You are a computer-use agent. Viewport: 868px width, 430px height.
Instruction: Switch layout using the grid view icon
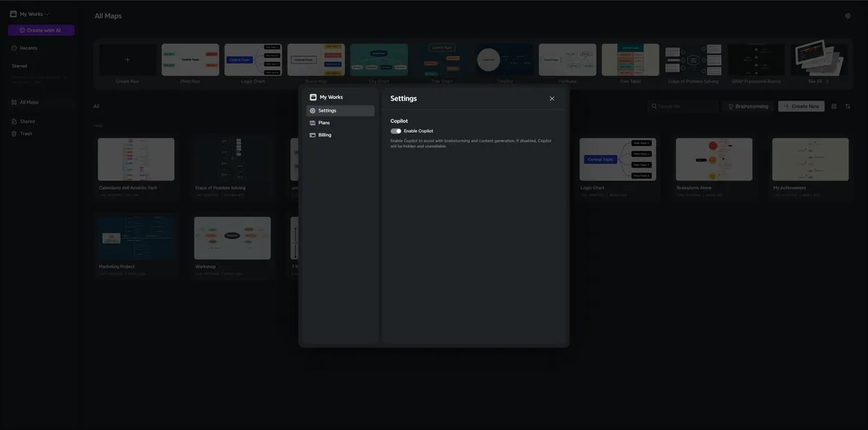(834, 106)
